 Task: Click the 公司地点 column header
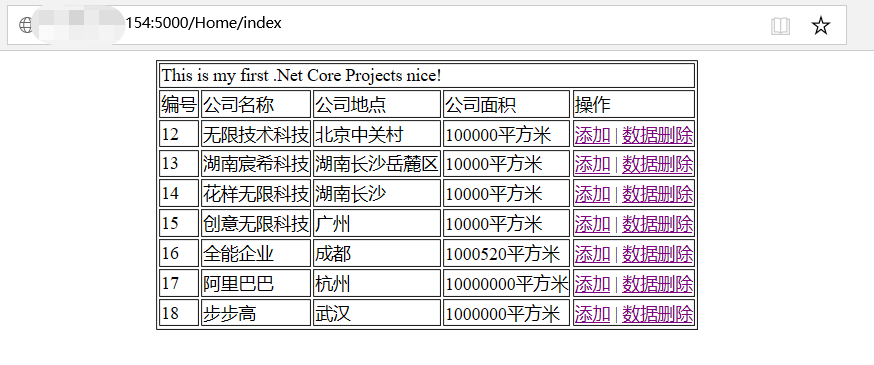tap(377, 104)
